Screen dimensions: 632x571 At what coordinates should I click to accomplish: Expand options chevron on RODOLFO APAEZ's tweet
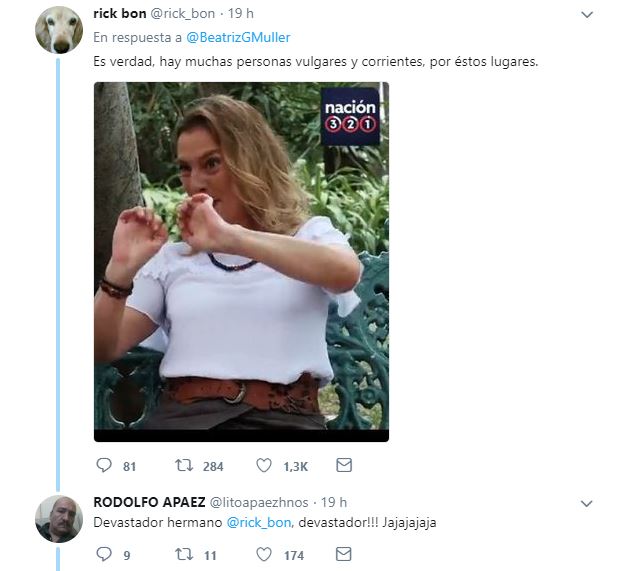pyautogui.click(x=589, y=502)
